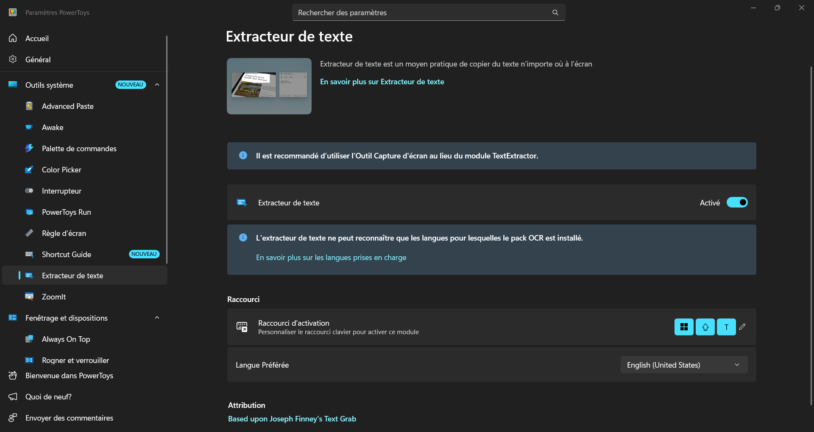Click the Palette de commandes icon

(x=29, y=148)
